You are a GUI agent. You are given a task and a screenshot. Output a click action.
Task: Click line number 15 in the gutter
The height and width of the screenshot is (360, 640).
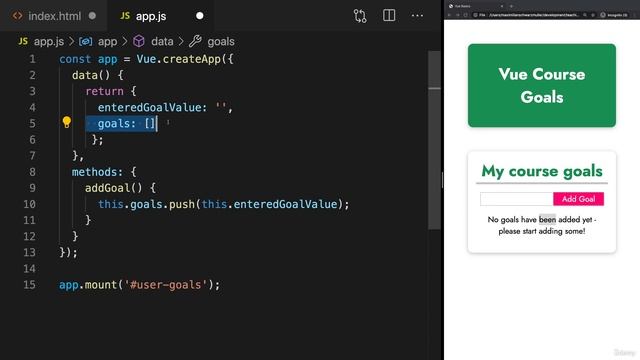(29, 284)
